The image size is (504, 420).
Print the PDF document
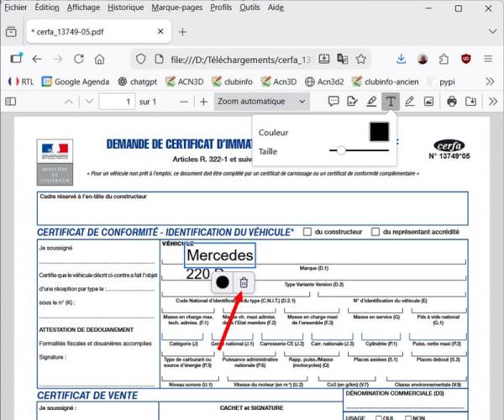452,102
